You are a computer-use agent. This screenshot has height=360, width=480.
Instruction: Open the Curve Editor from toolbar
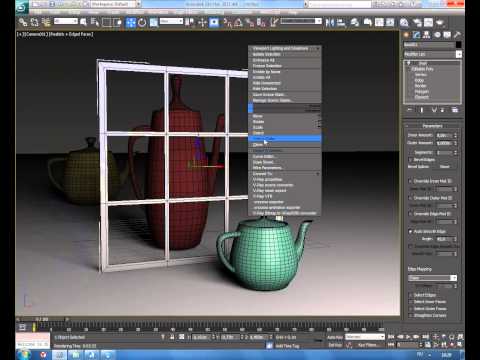379,22
